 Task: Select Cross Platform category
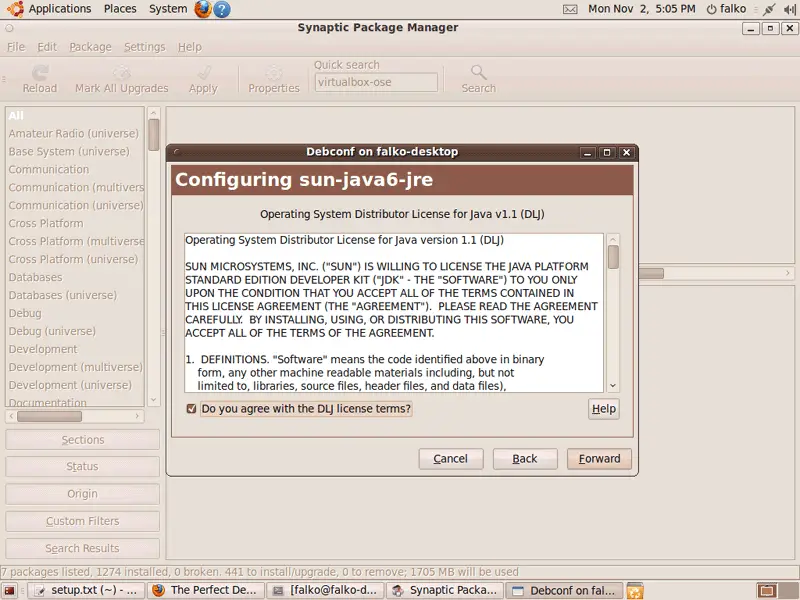coord(74,223)
